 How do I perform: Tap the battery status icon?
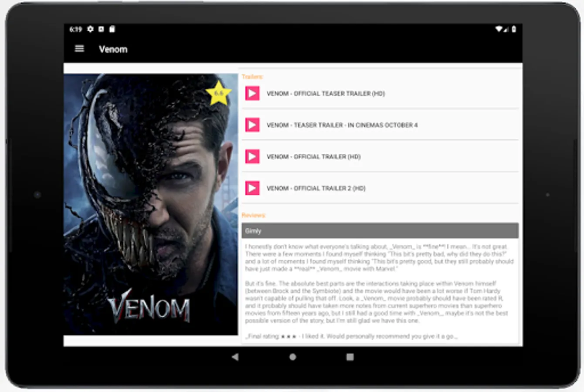pos(513,30)
